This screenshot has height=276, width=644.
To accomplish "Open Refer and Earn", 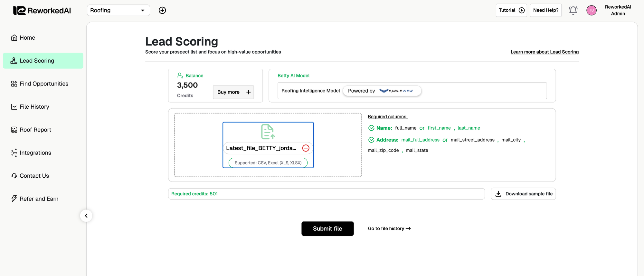I will [x=39, y=199].
